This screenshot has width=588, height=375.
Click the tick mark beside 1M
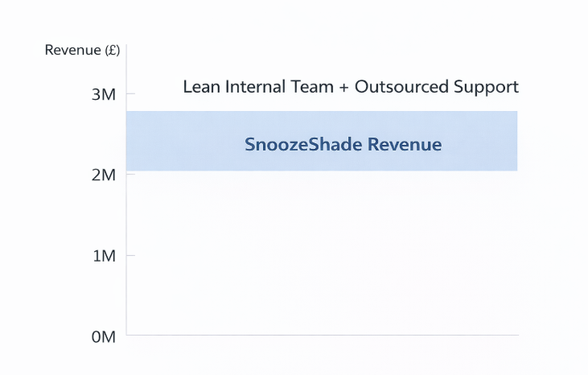click(130, 255)
